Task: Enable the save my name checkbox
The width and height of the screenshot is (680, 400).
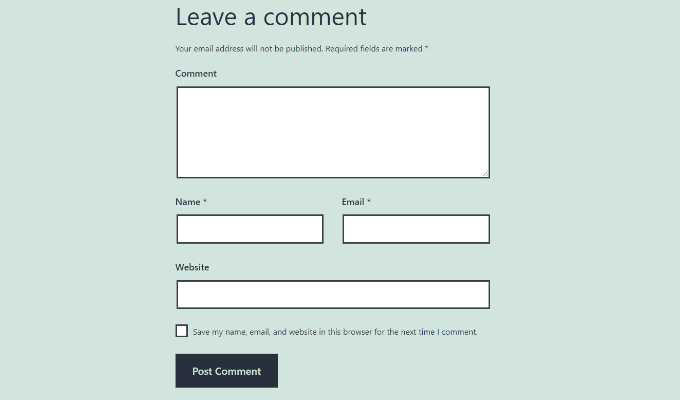Action: (x=182, y=331)
